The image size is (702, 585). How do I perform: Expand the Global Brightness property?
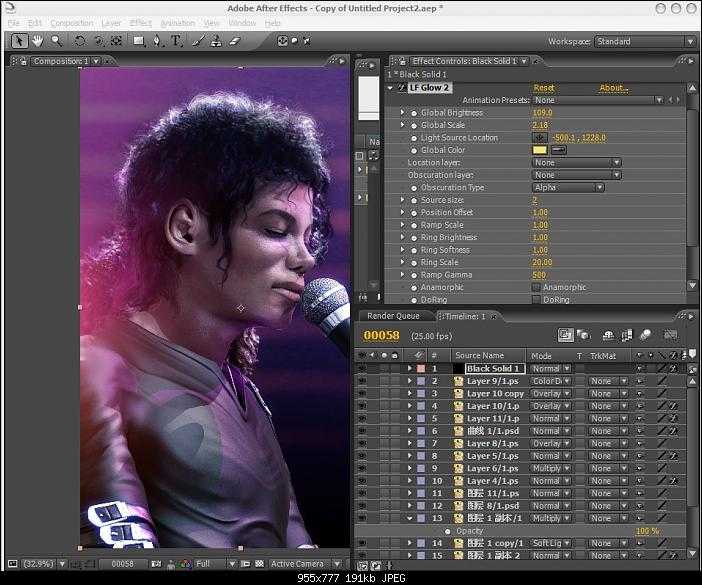pyautogui.click(x=402, y=112)
